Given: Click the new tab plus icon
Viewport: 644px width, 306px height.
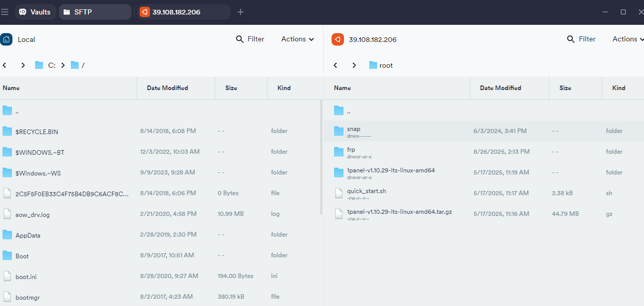Looking at the screenshot, I should coord(240,12).
